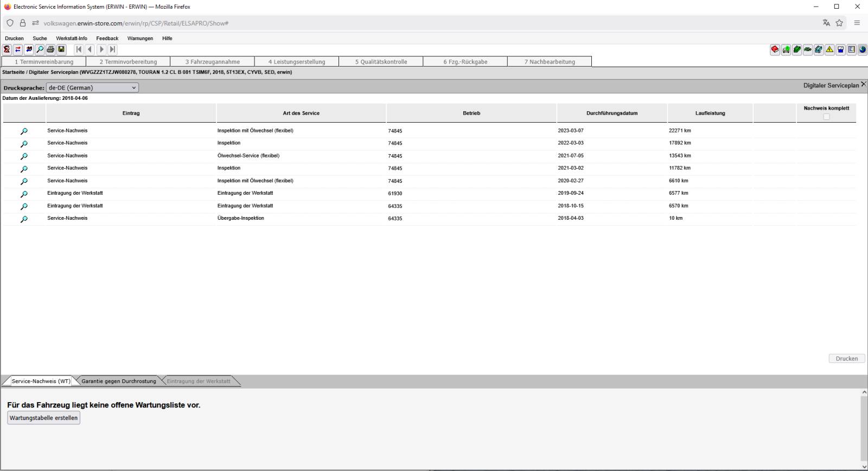This screenshot has height=471, width=868.
Task: Close the Digitaler Serviceplan panel
Action: tap(863, 85)
